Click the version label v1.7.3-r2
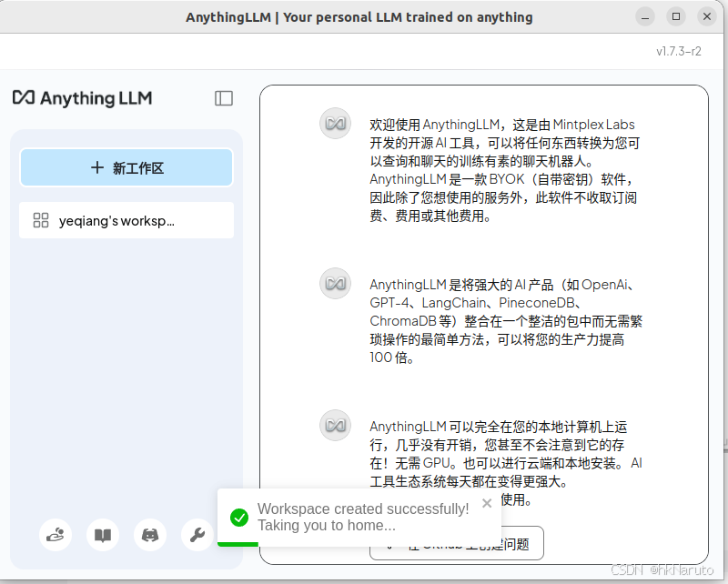Viewport: 728px width, 584px height. 678,51
